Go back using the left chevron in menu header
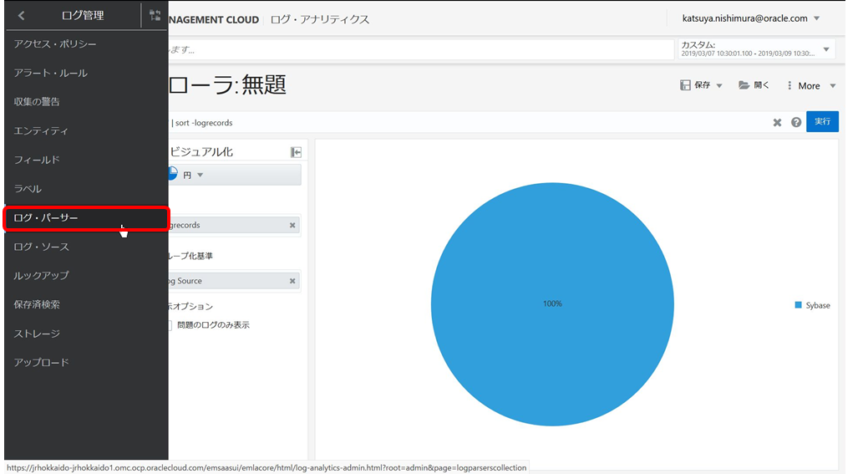Viewport: 868px width, 474px height. tap(21, 16)
